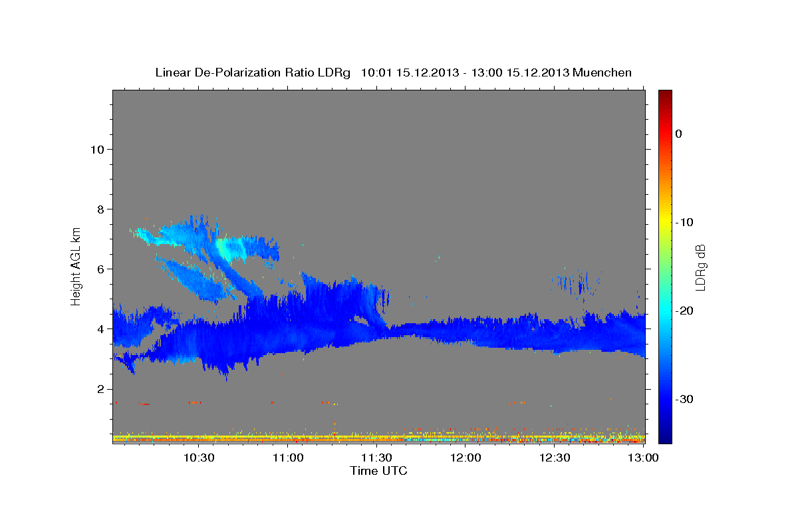Click the height tick label 6
Viewport: 798px width, 532px height.
pyautogui.click(x=100, y=269)
